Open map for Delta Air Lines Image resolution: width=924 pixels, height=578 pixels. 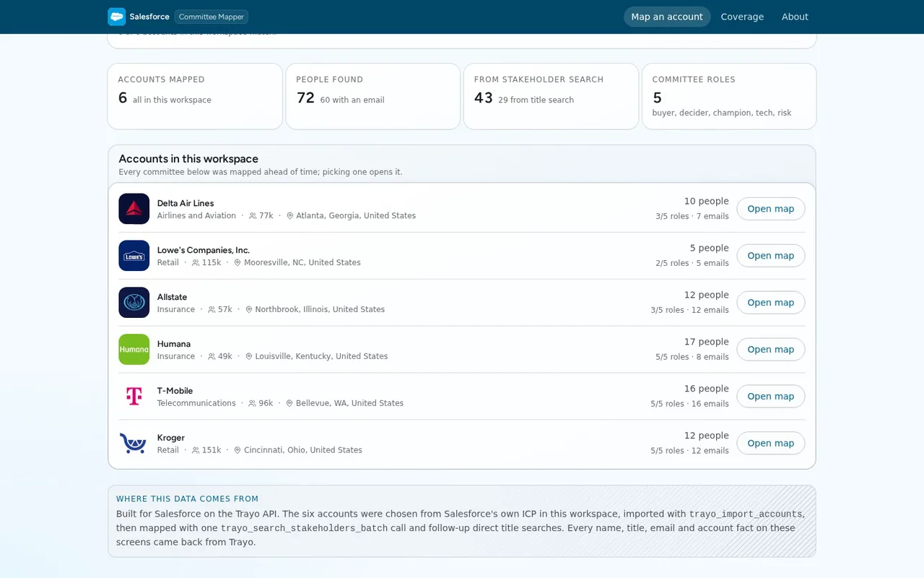pyautogui.click(x=770, y=209)
